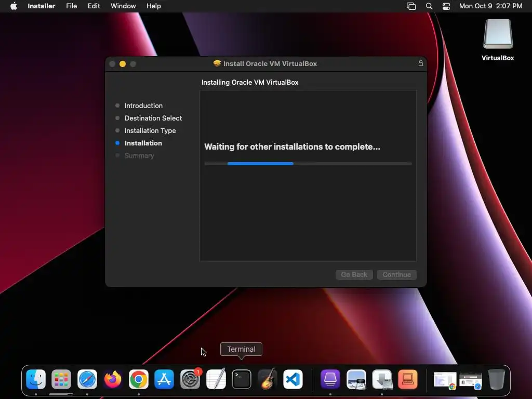The height and width of the screenshot is (399, 532).
Task: Open the Installer application menu
Action: coord(42,6)
